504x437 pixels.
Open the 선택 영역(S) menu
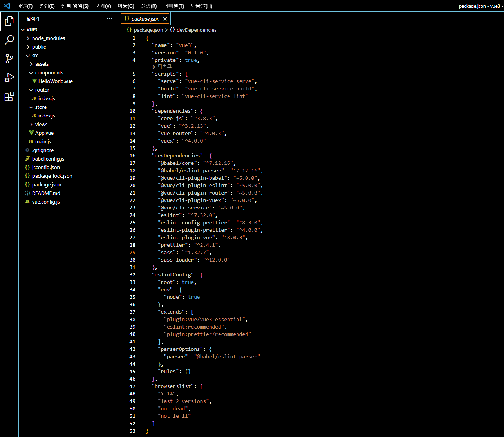pyautogui.click(x=75, y=6)
